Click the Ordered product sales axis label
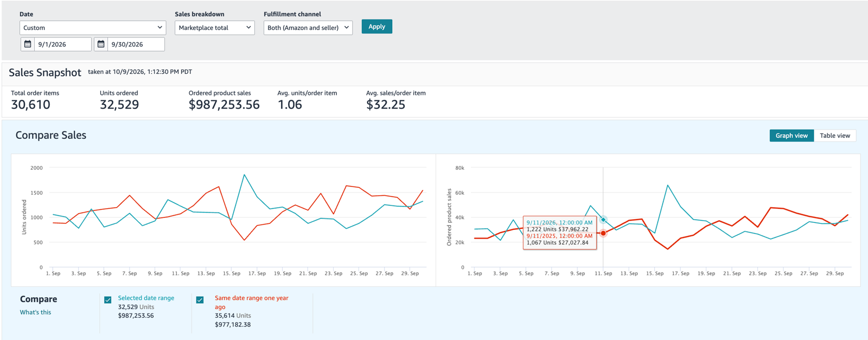 pyautogui.click(x=449, y=217)
